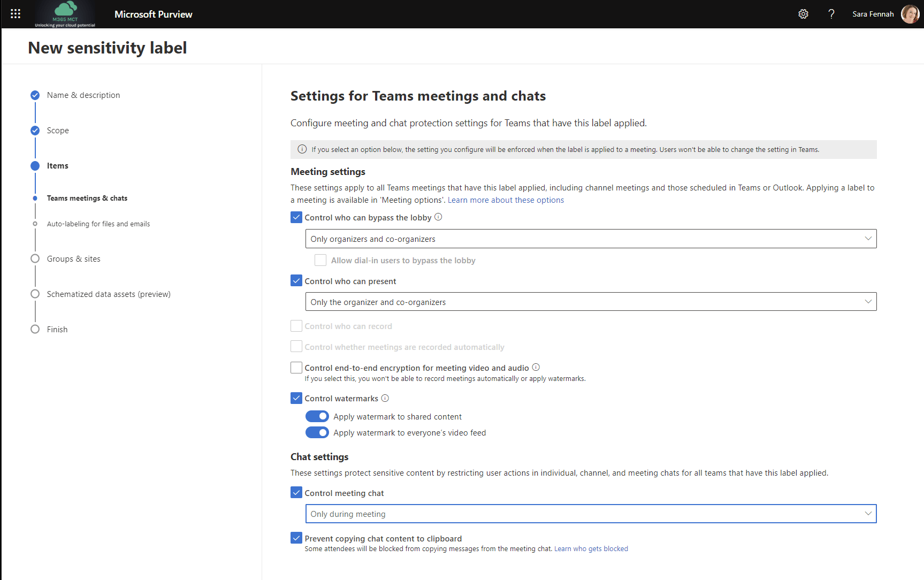Open Sara Fennah's account avatar
The image size is (924, 580).
click(x=910, y=14)
